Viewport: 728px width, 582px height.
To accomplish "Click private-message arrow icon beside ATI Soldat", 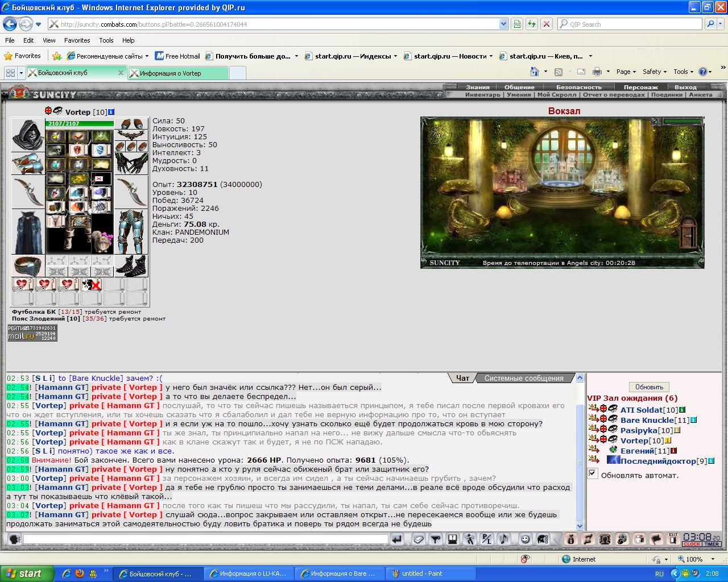I will [x=593, y=409].
